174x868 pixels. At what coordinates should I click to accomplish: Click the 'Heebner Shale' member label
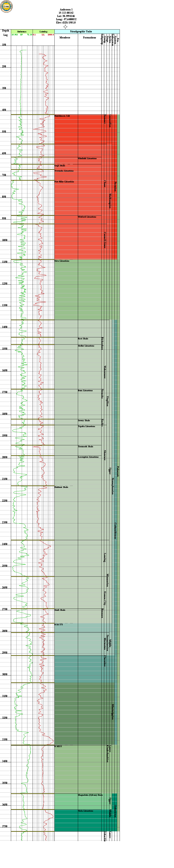(x=61, y=487)
